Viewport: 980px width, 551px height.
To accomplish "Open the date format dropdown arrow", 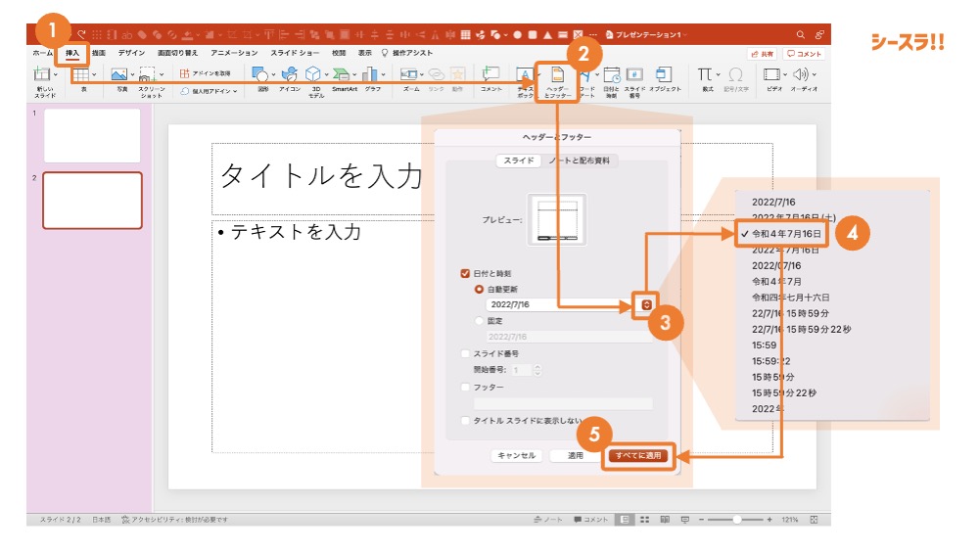I will [646, 305].
